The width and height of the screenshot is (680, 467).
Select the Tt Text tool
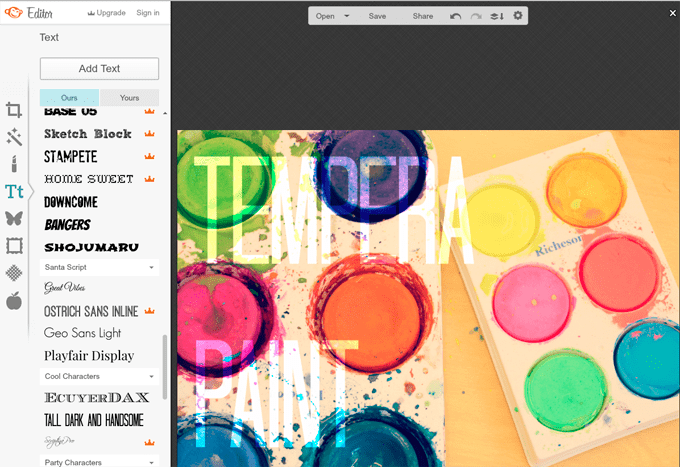coord(14,191)
